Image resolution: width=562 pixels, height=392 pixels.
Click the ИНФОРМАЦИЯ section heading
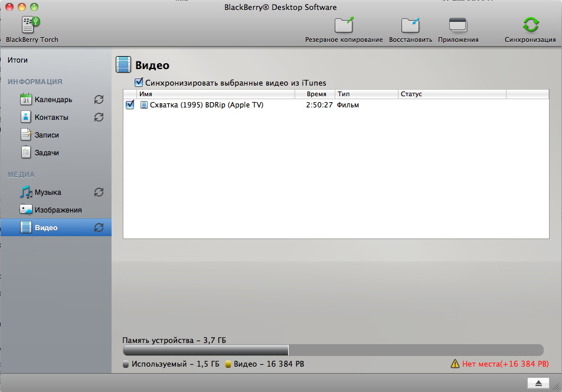coord(35,82)
